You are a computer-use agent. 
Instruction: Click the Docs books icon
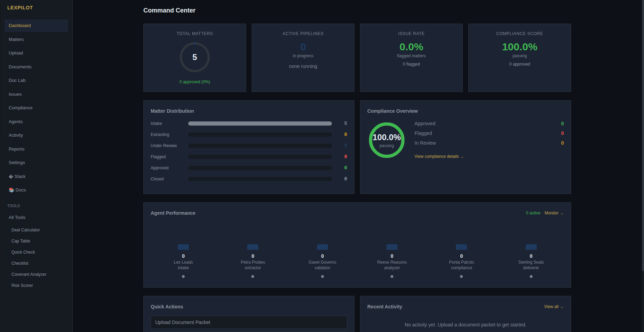(x=11, y=190)
